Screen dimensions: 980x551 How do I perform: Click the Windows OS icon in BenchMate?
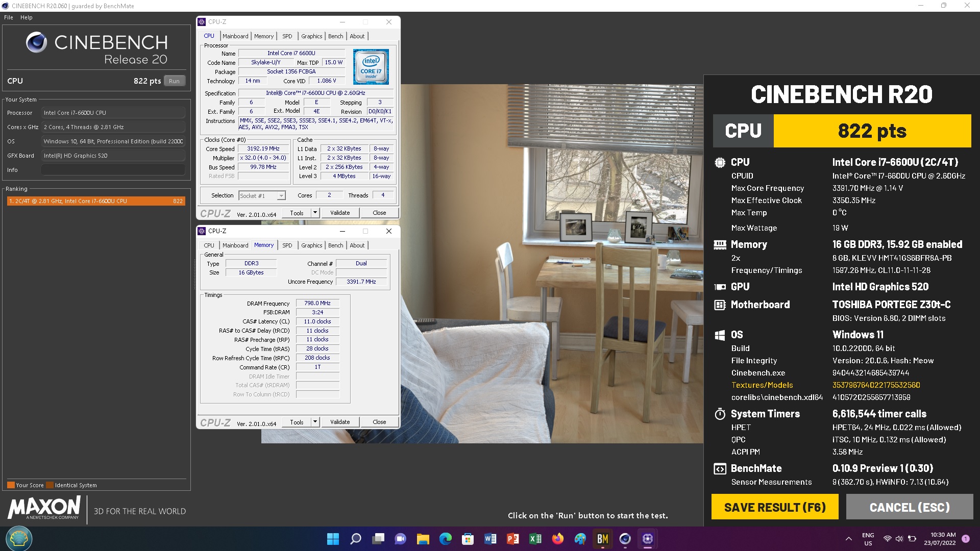pyautogui.click(x=720, y=335)
